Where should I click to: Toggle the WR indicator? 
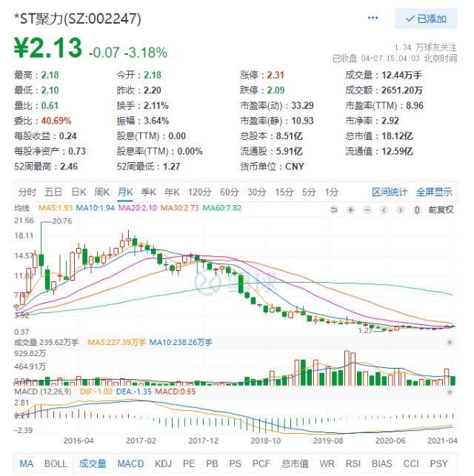(x=327, y=464)
